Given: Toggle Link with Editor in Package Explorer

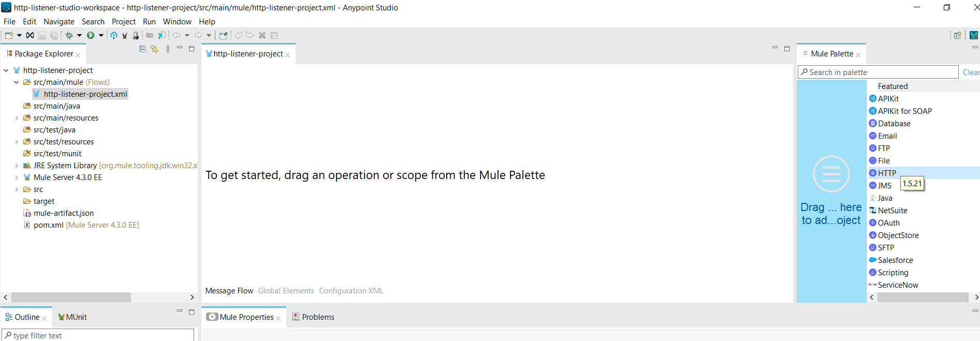Looking at the screenshot, I should (154, 49).
